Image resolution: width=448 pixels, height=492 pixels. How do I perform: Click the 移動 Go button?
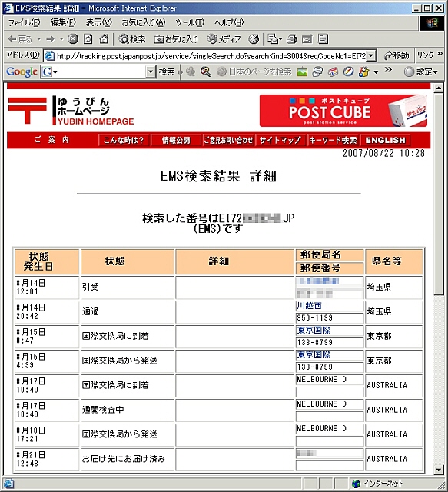tap(397, 55)
